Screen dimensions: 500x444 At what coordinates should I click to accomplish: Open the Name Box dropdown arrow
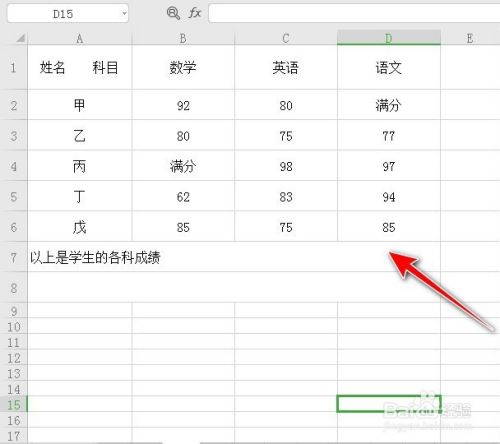tap(124, 14)
